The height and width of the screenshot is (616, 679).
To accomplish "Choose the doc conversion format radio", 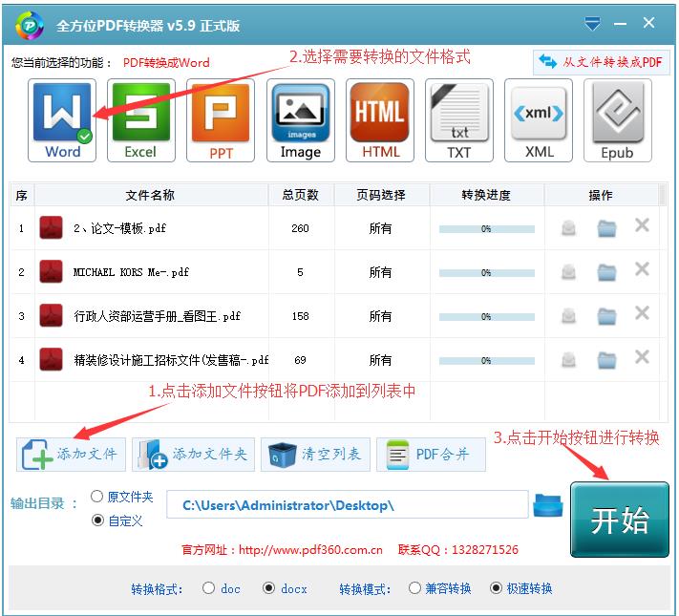I will click(x=209, y=588).
